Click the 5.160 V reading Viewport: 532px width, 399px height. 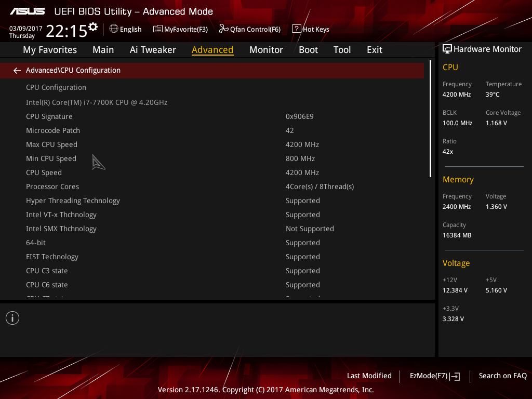point(496,290)
